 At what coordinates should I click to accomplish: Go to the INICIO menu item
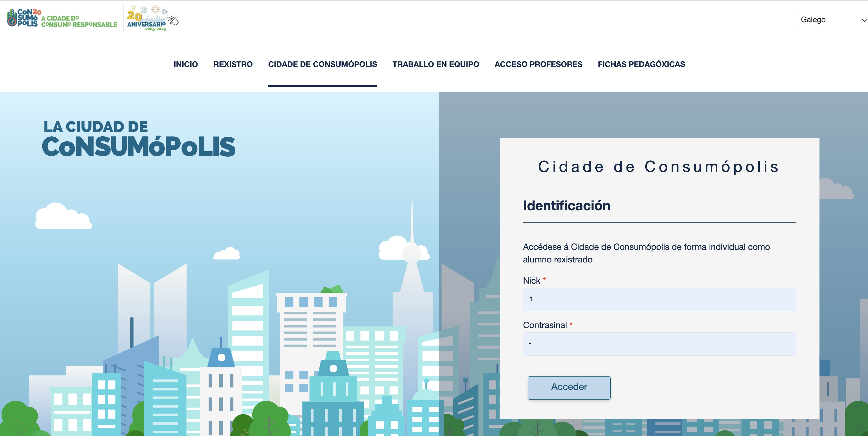(186, 64)
